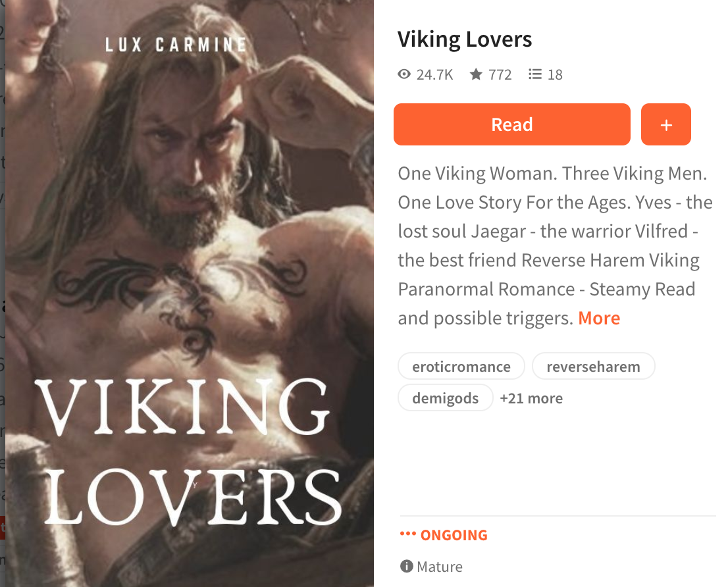Click the story description text
728x587 pixels.
[555, 246]
